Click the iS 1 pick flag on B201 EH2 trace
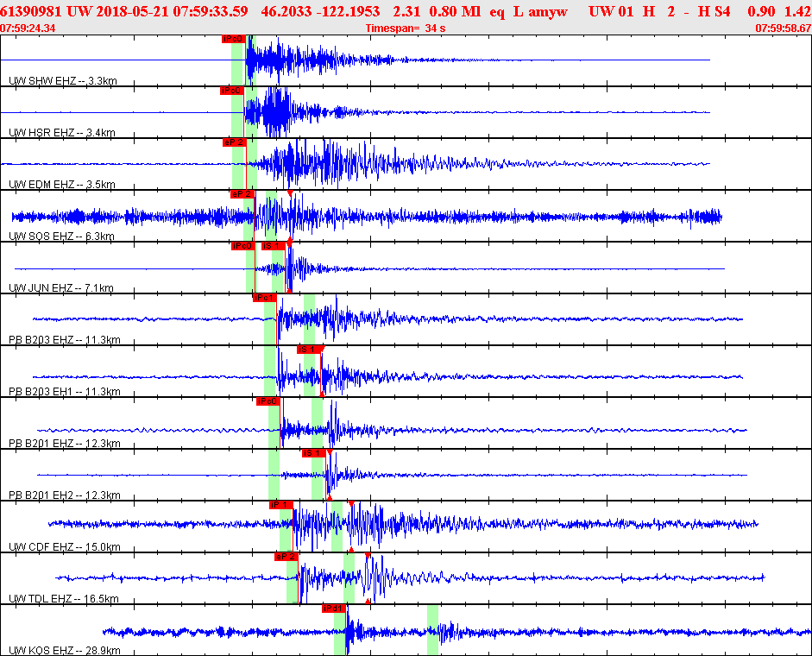The width and height of the screenshot is (812, 656). point(313,453)
